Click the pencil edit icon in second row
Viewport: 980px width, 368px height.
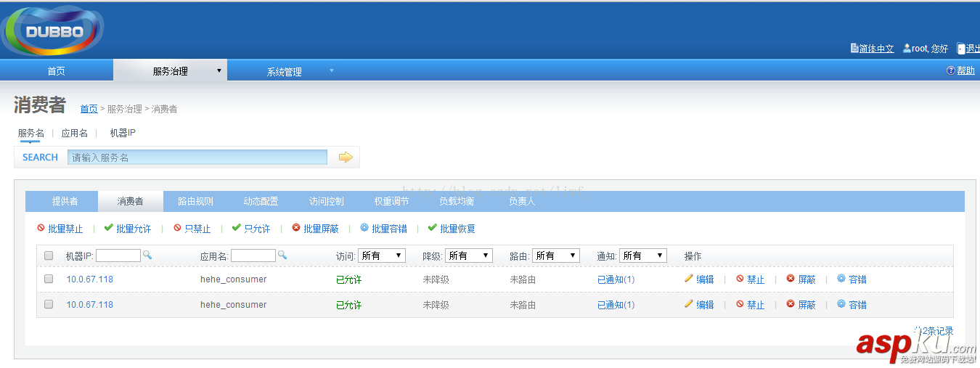pos(688,303)
